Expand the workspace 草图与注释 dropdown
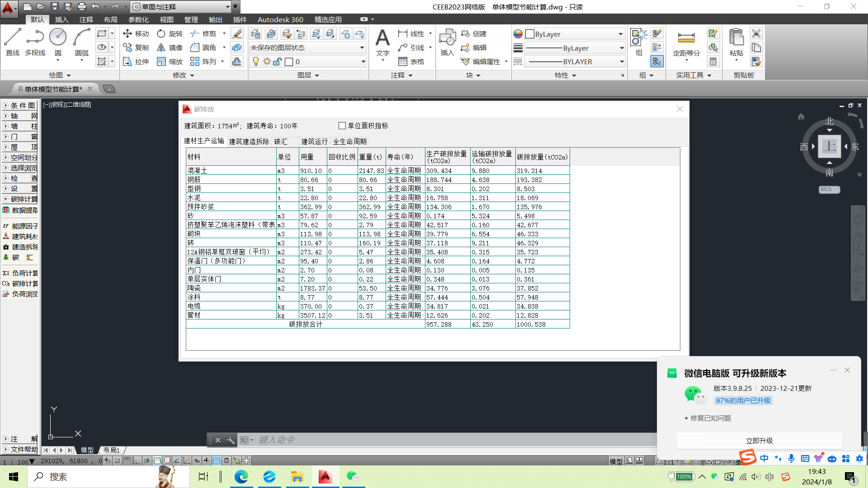Screen dimensions: 868x488 click(227, 7)
